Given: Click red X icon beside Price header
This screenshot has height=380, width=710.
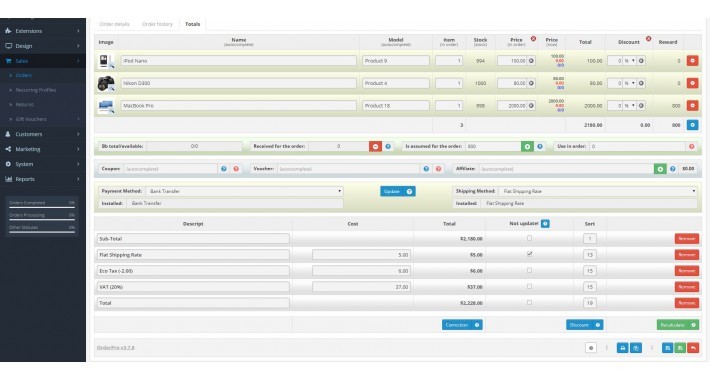Looking at the screenshot, I should [x=533, y=39].
